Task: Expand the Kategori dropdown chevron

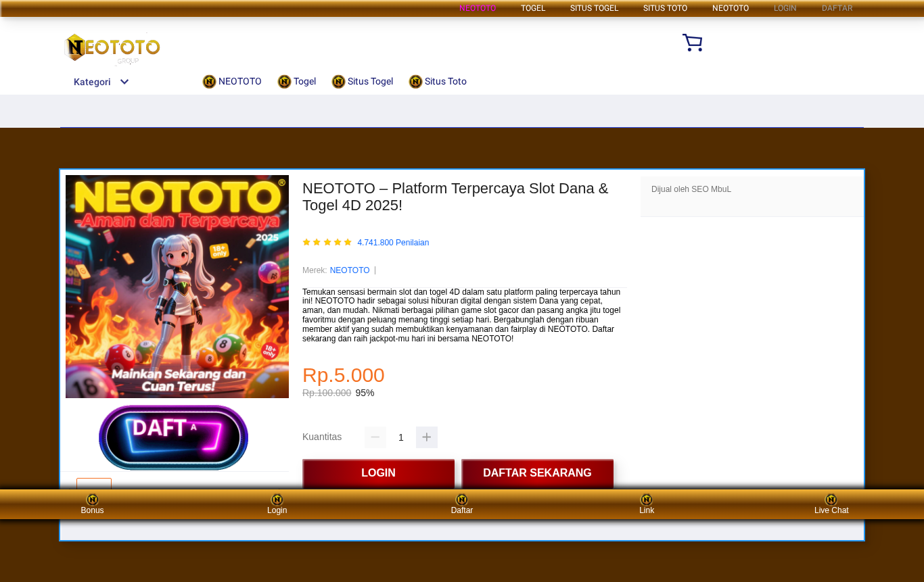Action: pyautogui.click(x=124, y=82)
